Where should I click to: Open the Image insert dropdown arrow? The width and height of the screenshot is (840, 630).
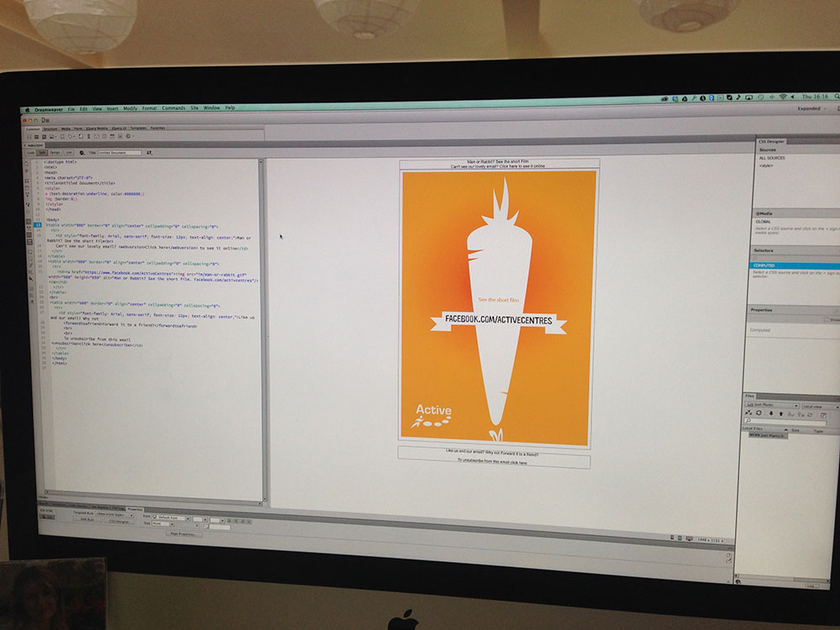click(x=56, y=137)
